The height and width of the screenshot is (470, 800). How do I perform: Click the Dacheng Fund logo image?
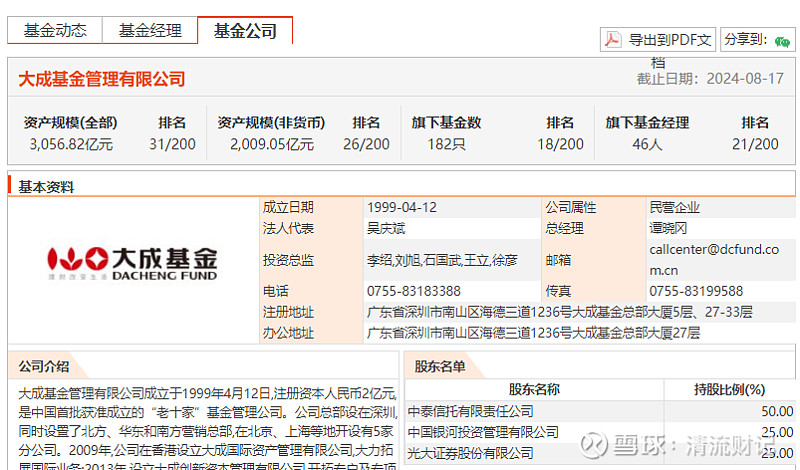(133, 264)
